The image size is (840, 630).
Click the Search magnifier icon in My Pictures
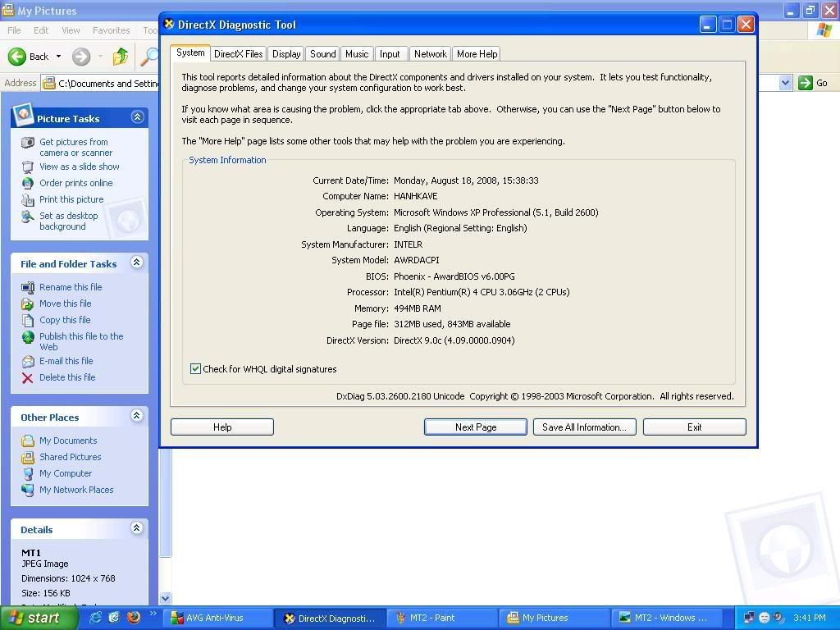149,57
